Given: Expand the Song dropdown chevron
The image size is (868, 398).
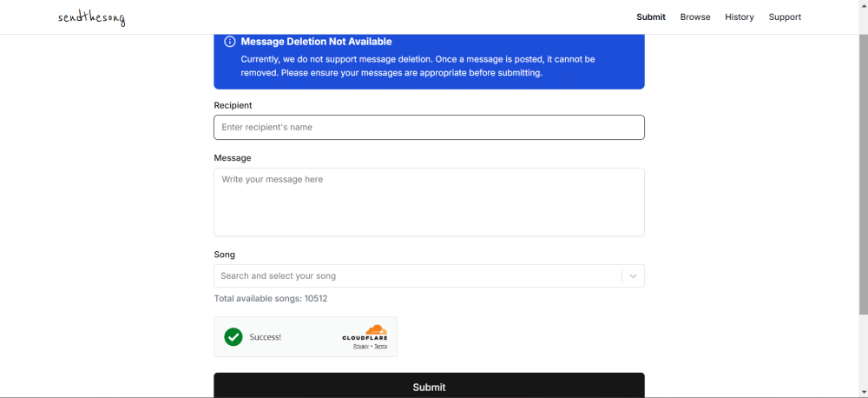Looking at the screenshot, I should [633, 276].
